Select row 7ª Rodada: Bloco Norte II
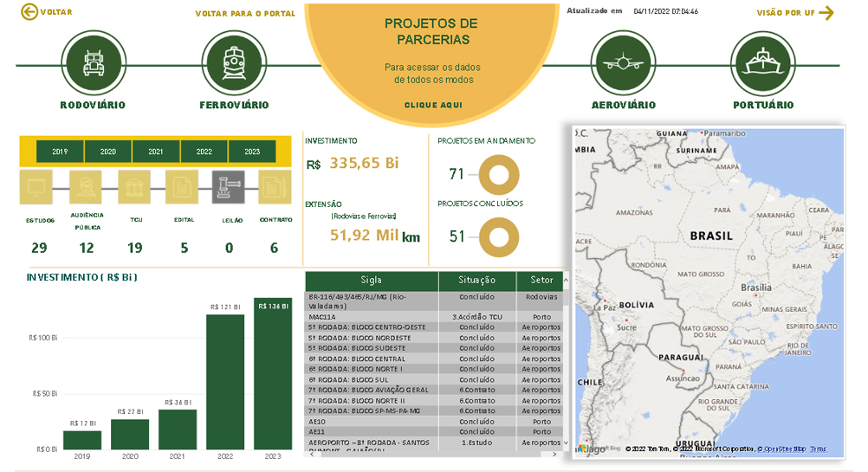 point(434,401)
